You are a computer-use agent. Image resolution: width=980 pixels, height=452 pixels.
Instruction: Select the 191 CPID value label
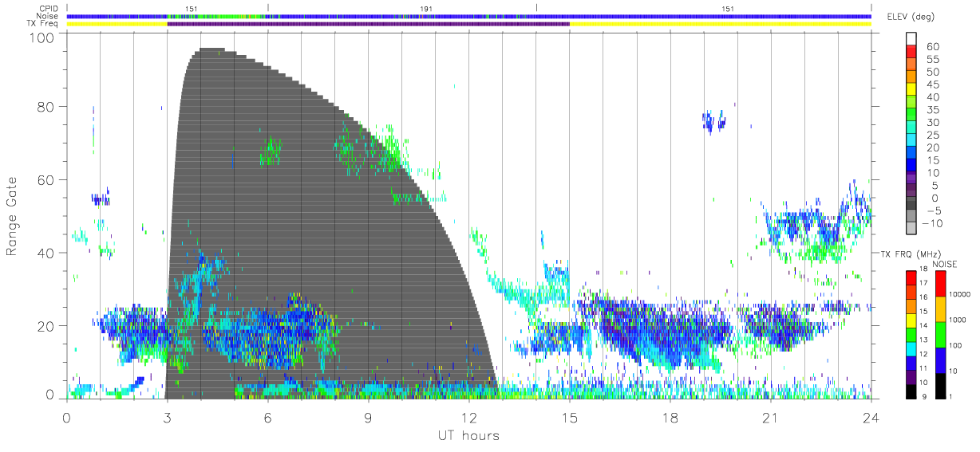(427, 8)
